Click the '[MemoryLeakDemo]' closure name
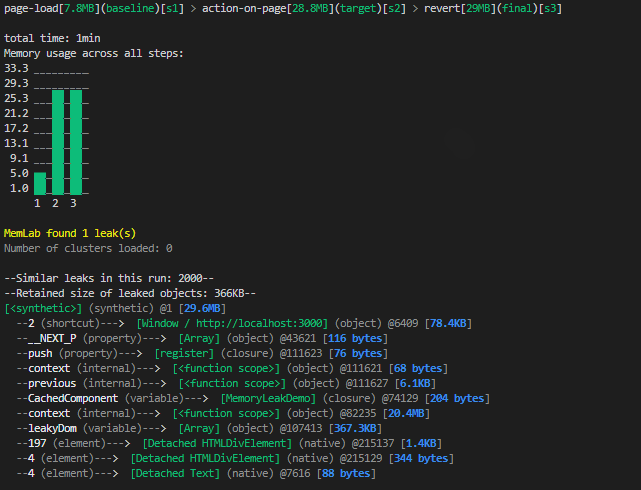Viewport: 641px width, 490px height. click(x=268, y=398)
